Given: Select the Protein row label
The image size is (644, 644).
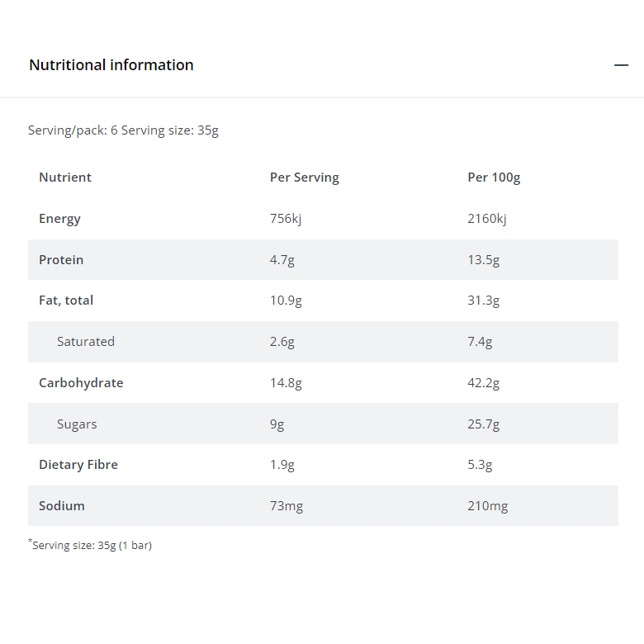Looking at the screenshot, I should click(x=61, y=259).
